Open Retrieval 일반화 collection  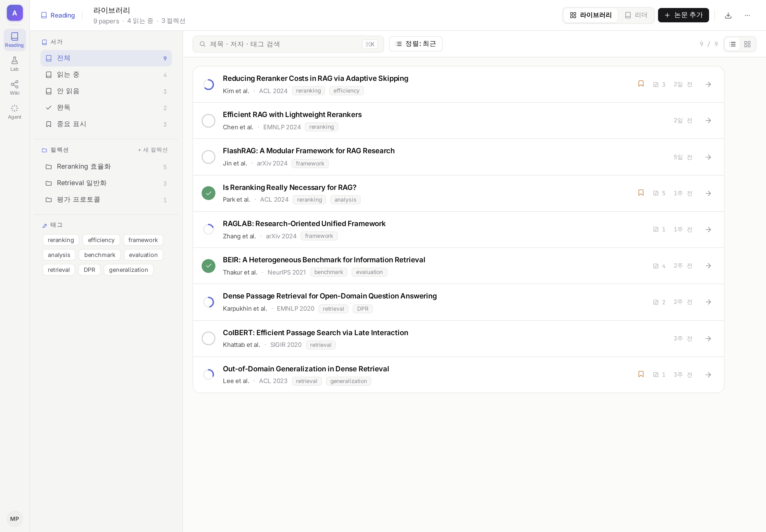click(106, 183)
